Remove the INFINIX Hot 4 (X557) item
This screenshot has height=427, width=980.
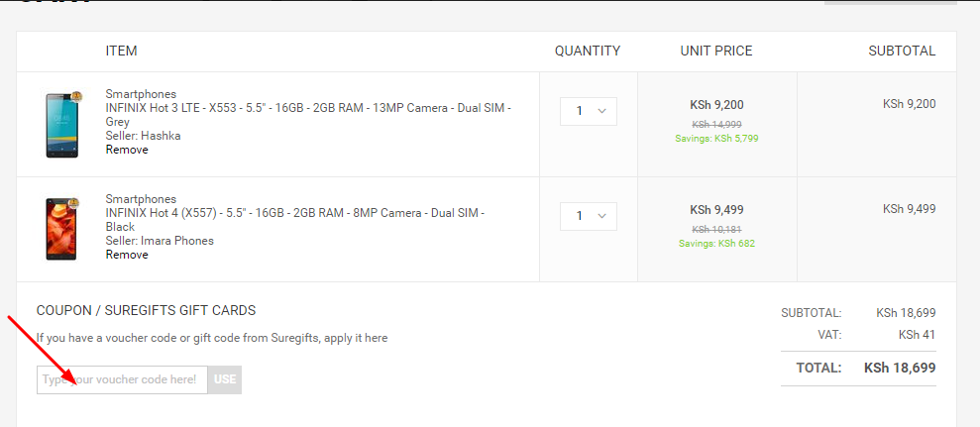(127, 255)
